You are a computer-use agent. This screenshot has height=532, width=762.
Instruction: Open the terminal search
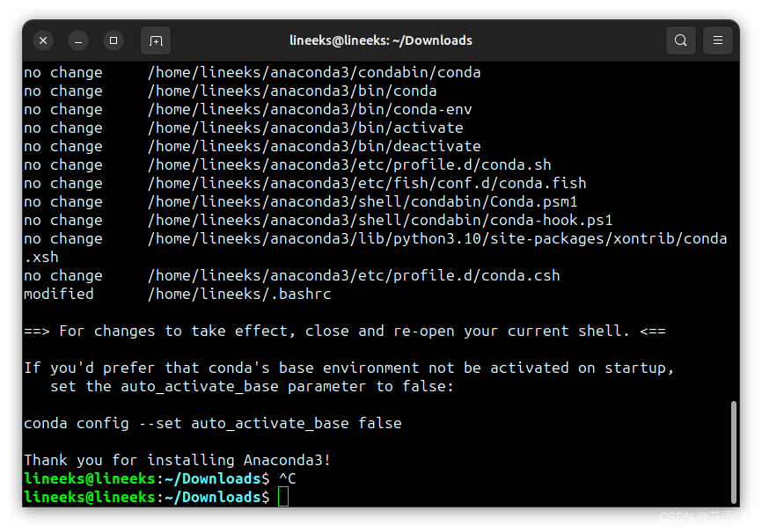pyautogui.click(x=680, y=40)
